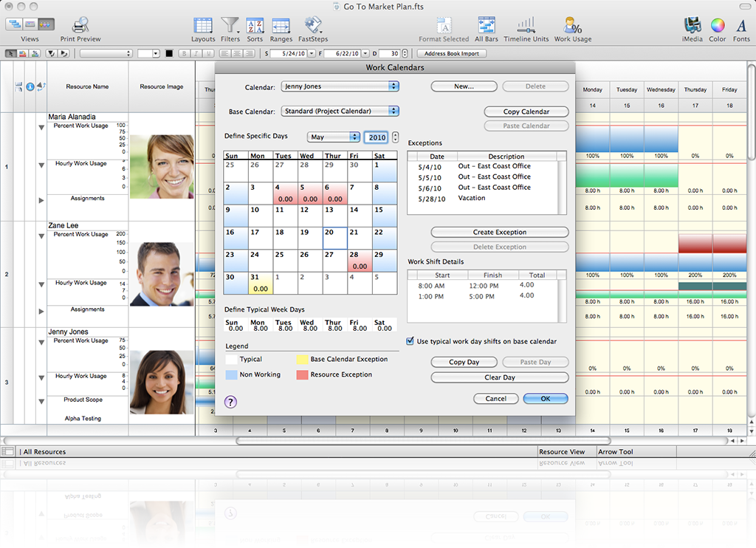The width and height of the screenshot is (756, 548).
Task: Open the Ranges tool
Action: point(281,25)
